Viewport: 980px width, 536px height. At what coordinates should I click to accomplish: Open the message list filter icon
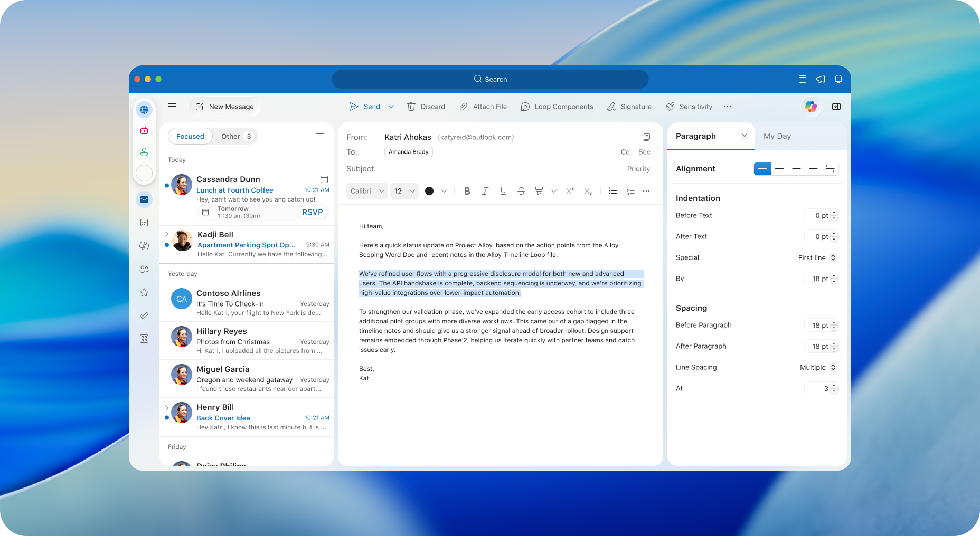coord(320,136)
